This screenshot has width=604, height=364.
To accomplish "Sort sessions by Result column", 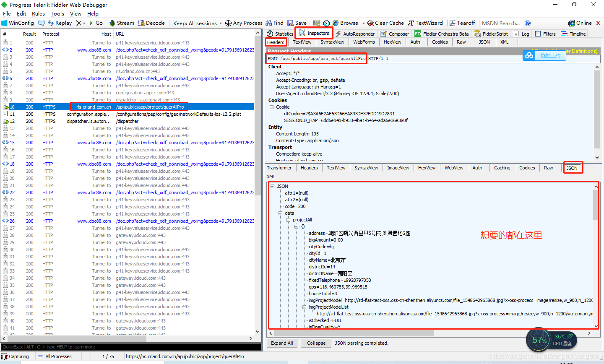I will pyautogui.click(x=29, y=34).
